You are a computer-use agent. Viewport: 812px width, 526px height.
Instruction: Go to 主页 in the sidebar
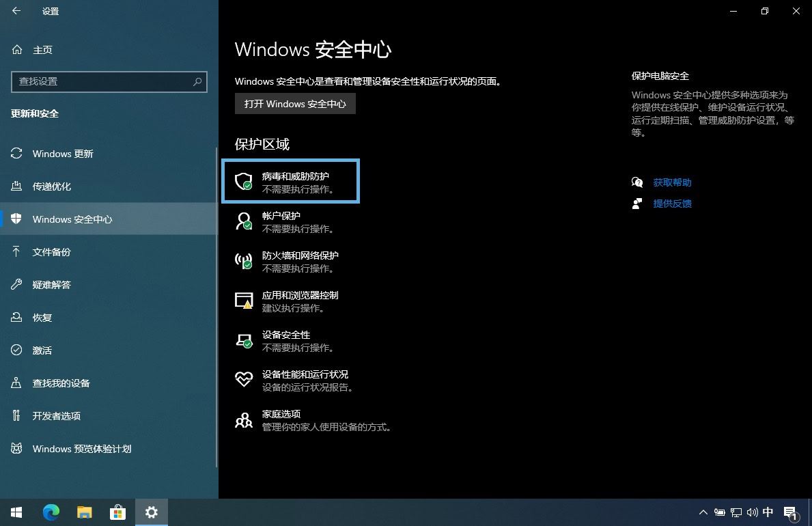coord(109,50)
